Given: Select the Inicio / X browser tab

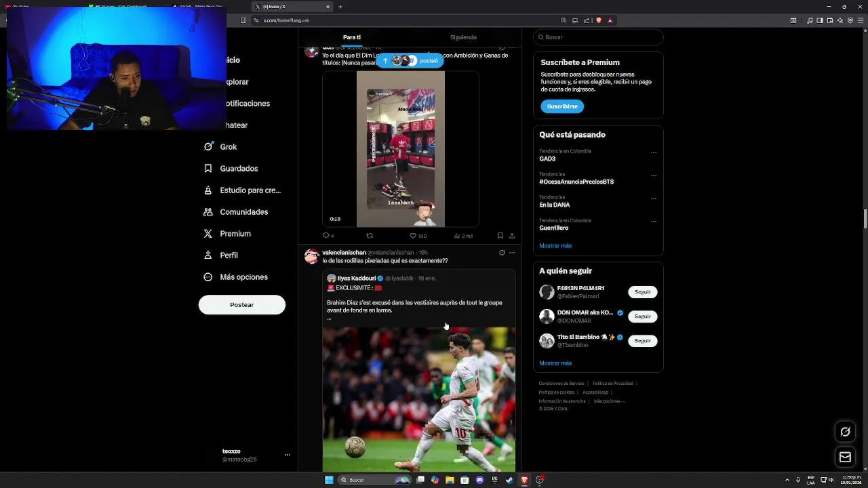Looking at the screenshot, I should (292, 7).
